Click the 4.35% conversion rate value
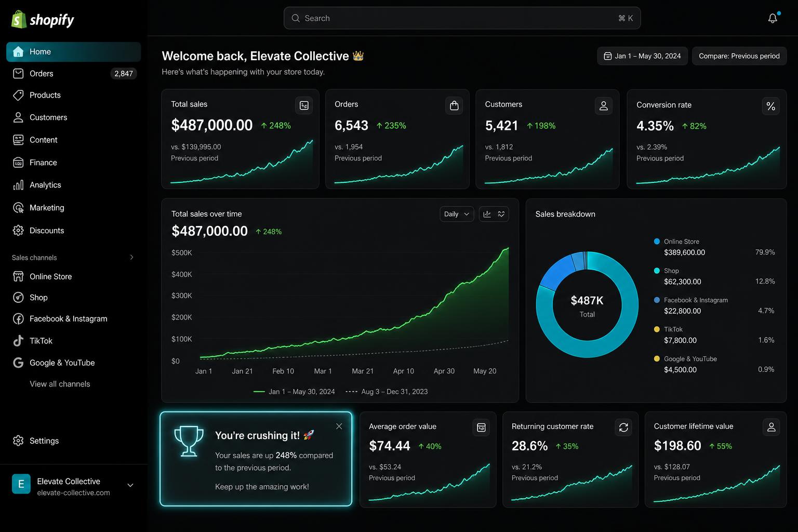Screen dimensions: 798x532 click(x=655, y=126)
